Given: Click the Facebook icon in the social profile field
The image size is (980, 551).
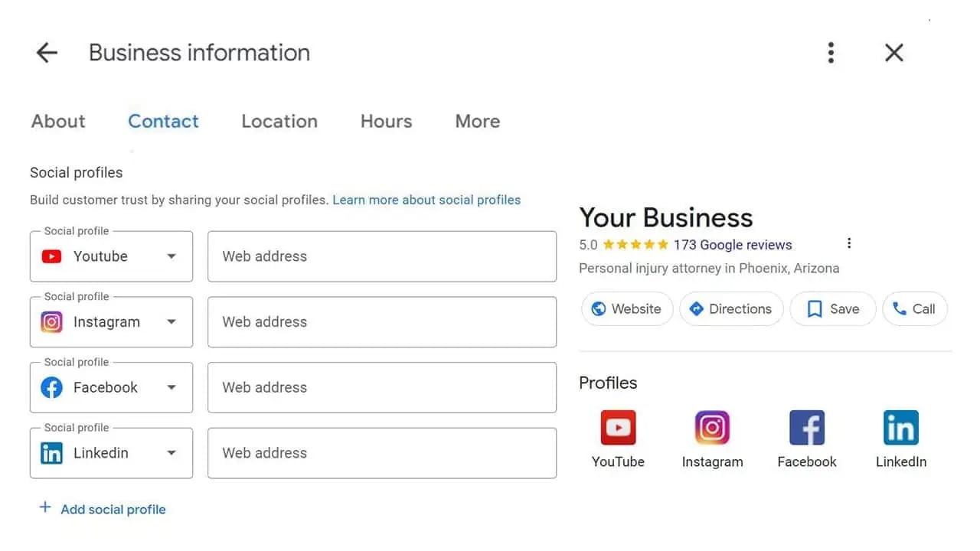Looking at the screenshot, I should [x=51, y=387].
